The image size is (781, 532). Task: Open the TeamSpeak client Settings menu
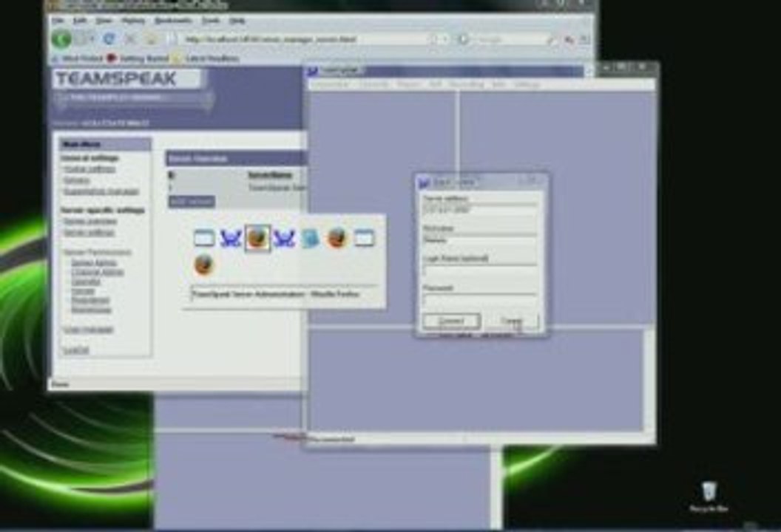527,84
